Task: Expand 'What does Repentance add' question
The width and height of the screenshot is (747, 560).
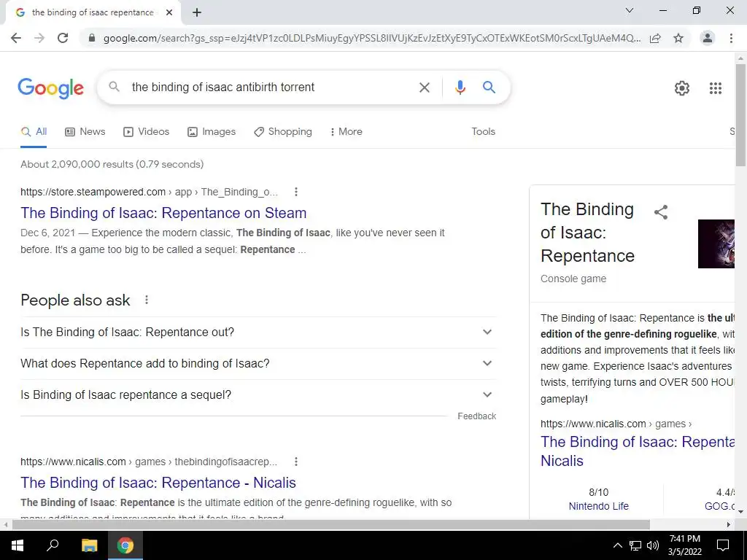Action: click(258, 363)
